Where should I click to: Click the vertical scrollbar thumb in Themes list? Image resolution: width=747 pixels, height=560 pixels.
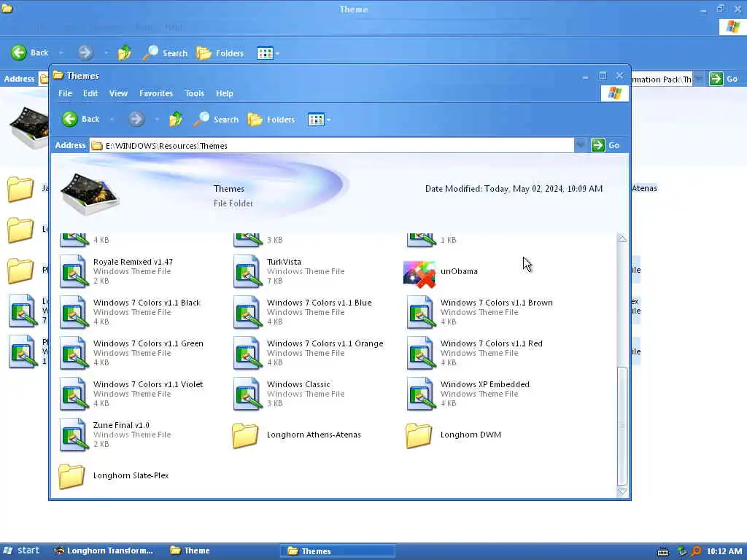coord(622,425)
